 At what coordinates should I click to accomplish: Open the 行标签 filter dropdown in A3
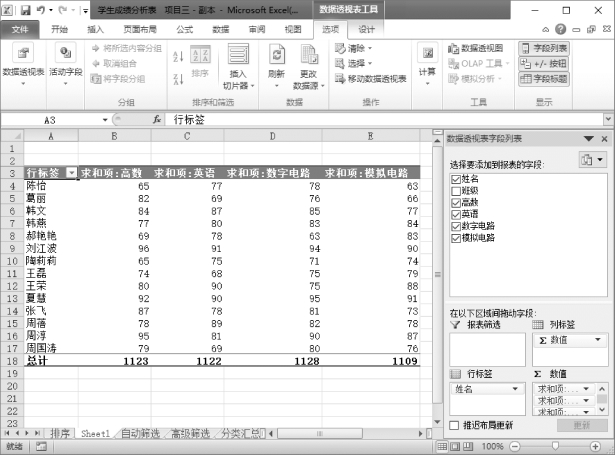(x=71, y=173)
